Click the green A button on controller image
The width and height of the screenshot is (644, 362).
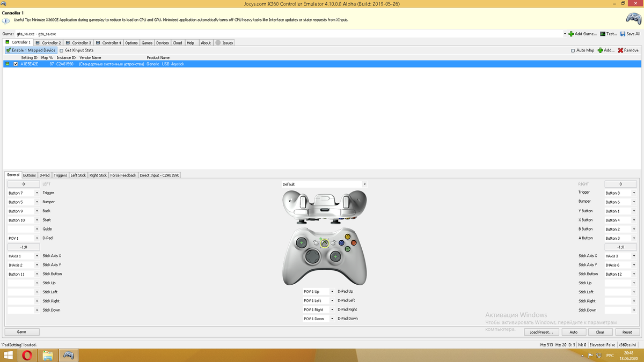347,249
